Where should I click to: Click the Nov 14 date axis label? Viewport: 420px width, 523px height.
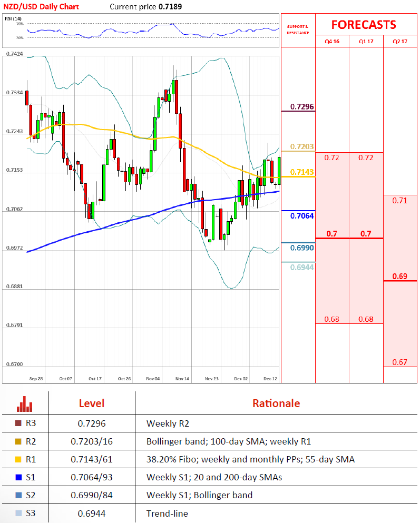point(182,379)
